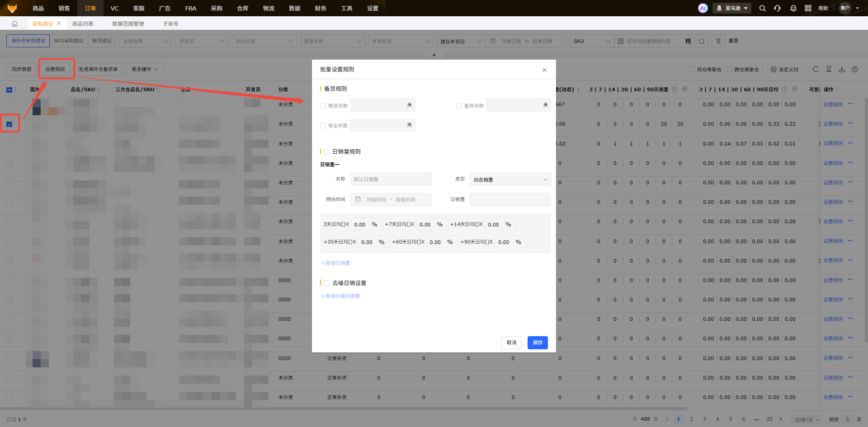Screen dimensions: 868x427
Task: Click help icon beside 90天销量 header
Action: click(675, 89)
